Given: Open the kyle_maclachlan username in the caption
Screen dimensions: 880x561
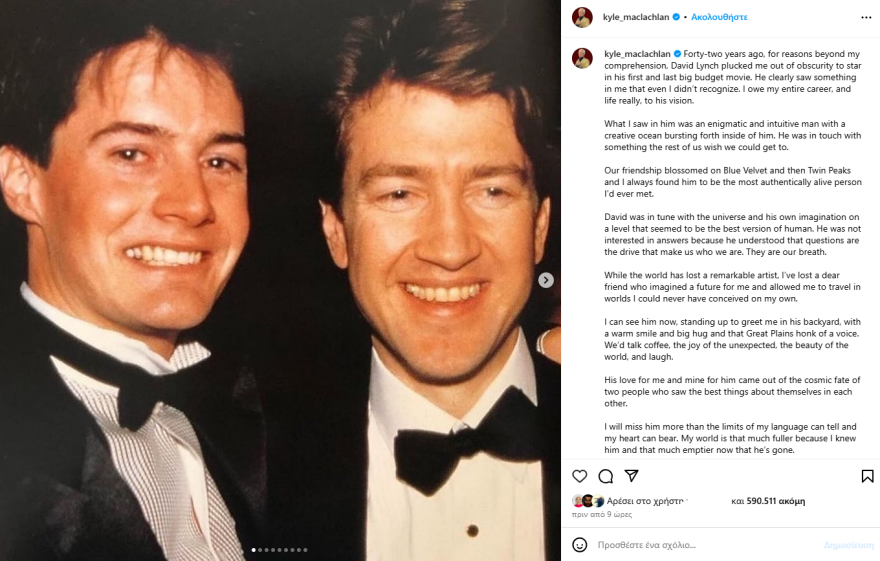Looking at the screenshot, I should tap(636, 53).
